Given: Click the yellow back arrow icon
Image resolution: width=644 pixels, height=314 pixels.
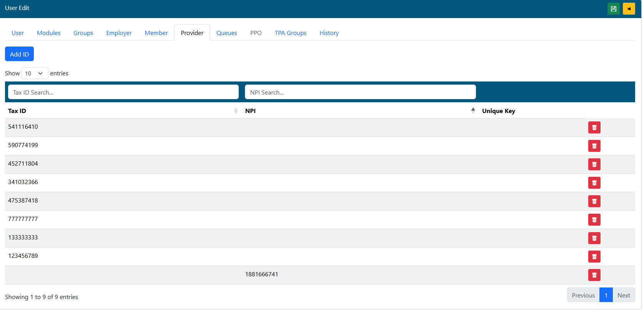Looking at the screenshot, I should [x=629, y=9].
